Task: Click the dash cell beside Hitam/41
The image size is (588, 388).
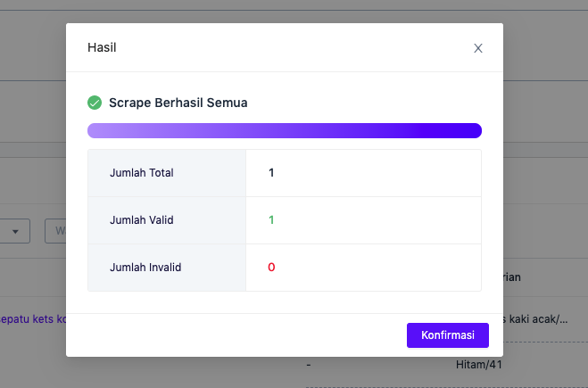Action: [x=308, y=365]
